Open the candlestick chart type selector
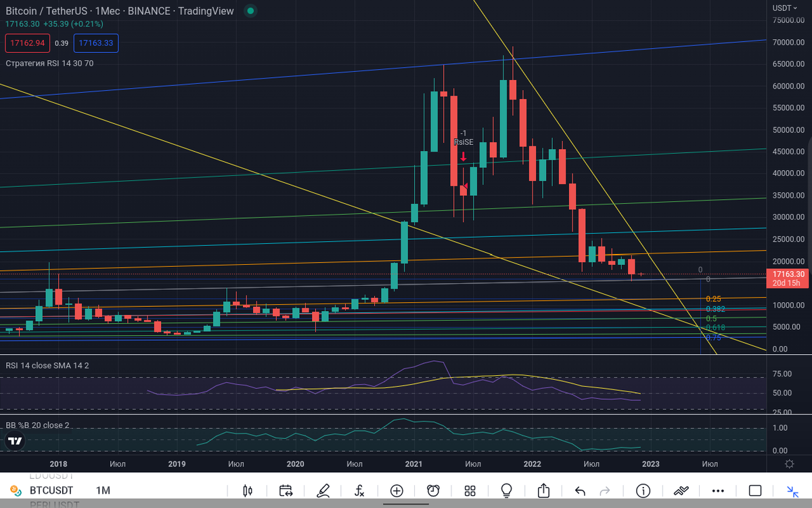812x508 pixels. [247, 490]
